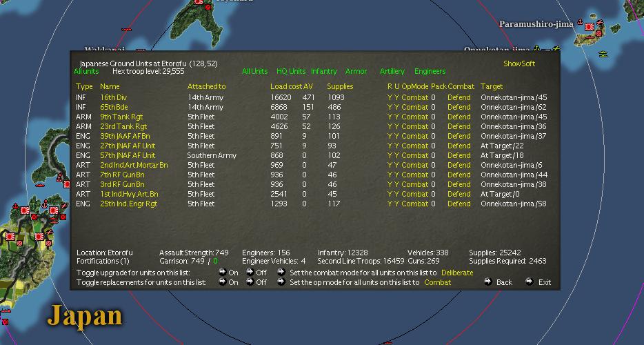Sort by Supplies column header

[x=340, y=86]
